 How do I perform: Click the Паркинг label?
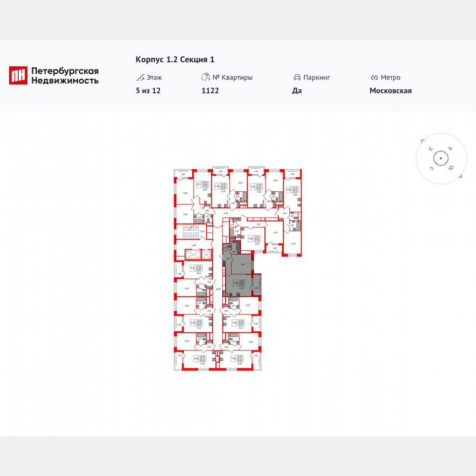317,78
